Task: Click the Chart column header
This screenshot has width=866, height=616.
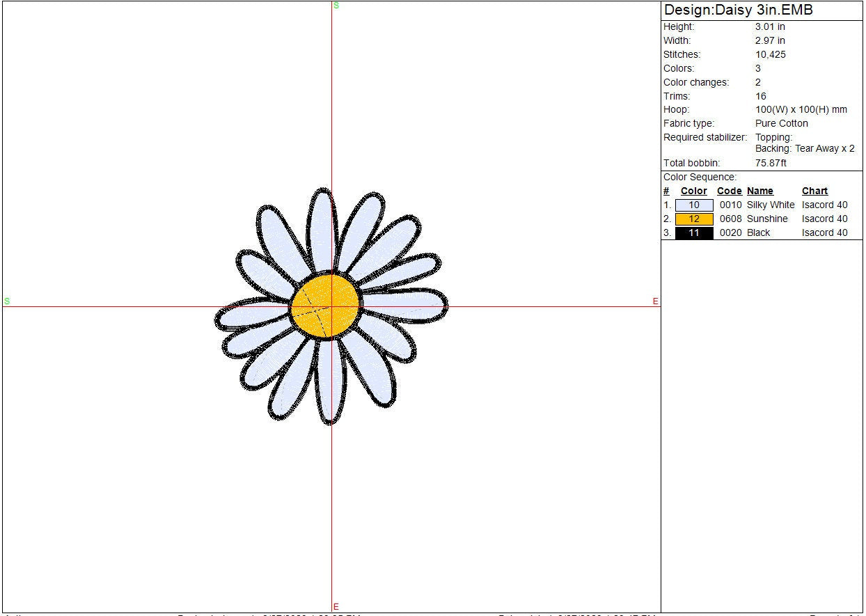Action: 814,191
